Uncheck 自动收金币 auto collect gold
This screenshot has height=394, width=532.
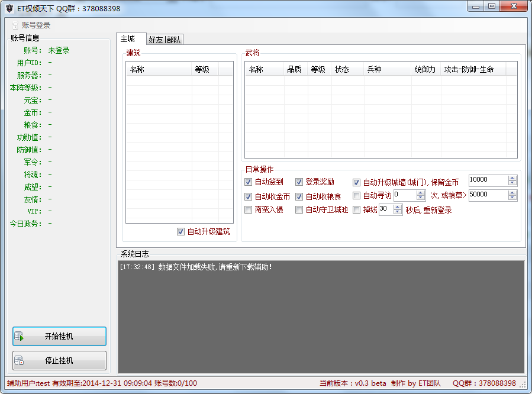249,196
